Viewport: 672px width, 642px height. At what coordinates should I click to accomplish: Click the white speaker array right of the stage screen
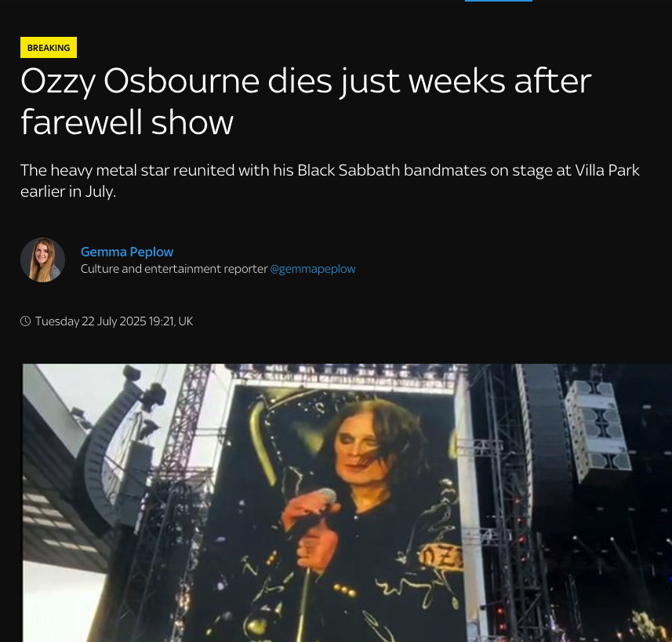[598, 430]
